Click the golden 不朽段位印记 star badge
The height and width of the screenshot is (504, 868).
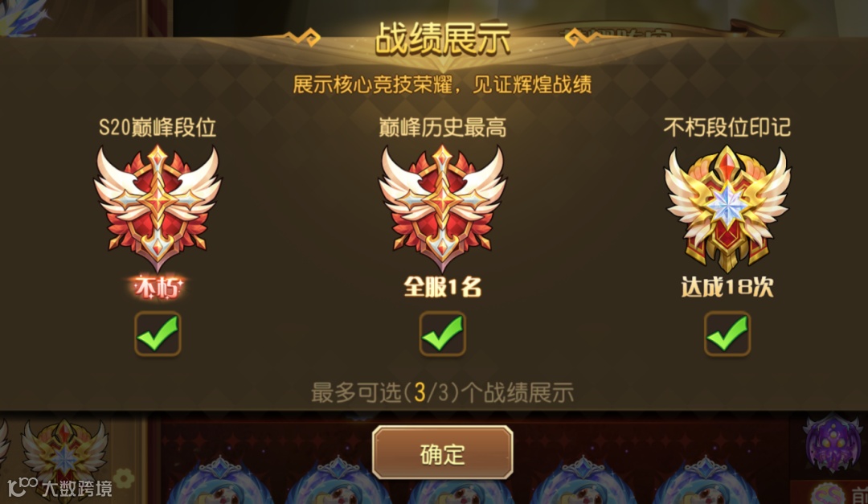coord(727,209)
